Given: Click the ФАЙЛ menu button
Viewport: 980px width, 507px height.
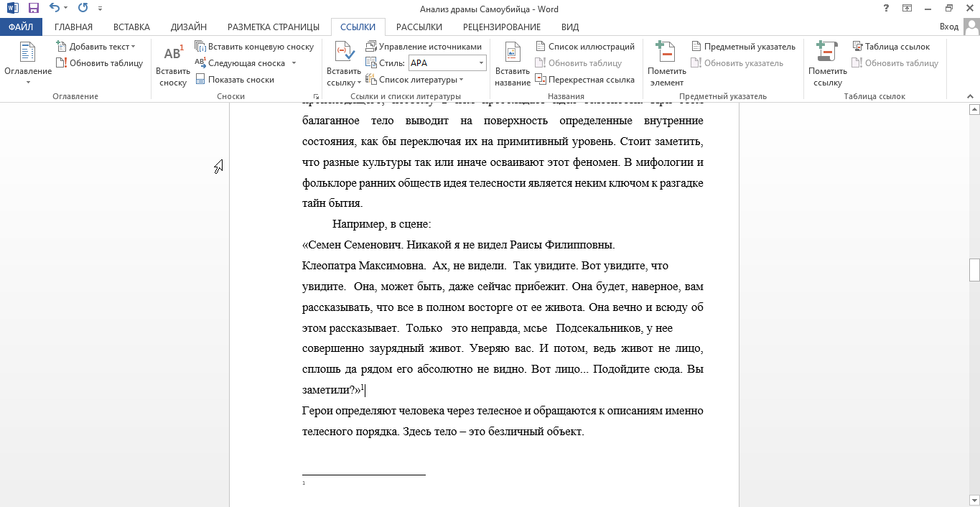Looking at the screenshot, I should tap(21, 27).
